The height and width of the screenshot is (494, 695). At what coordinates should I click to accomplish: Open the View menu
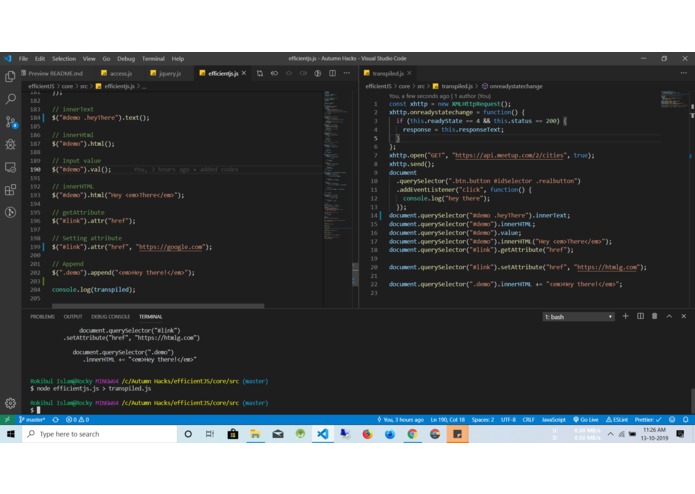[x=89, y=58]
